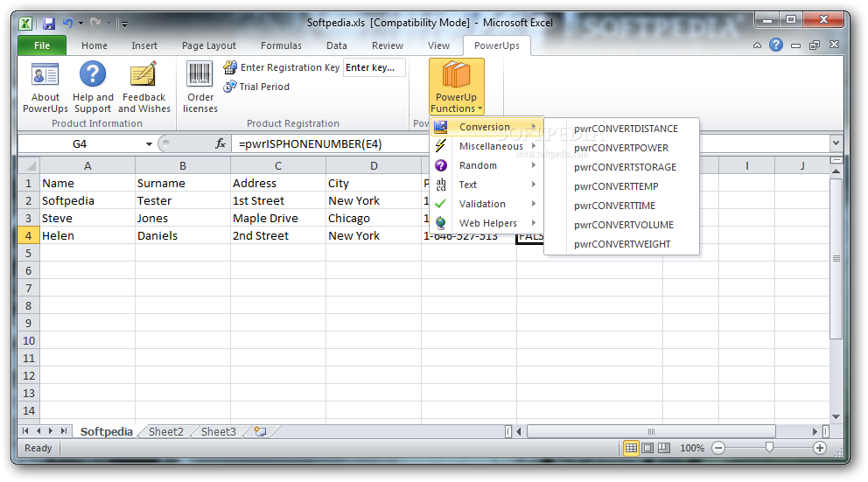The width and height of the screenshot is (868, 482).
Task: Switch to Normal view
Action: [631, 448]
